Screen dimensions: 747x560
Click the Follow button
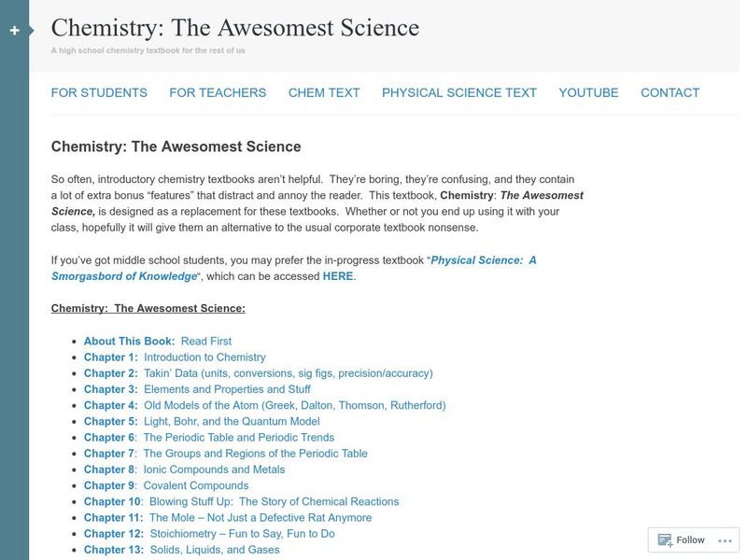click(689, 539)
